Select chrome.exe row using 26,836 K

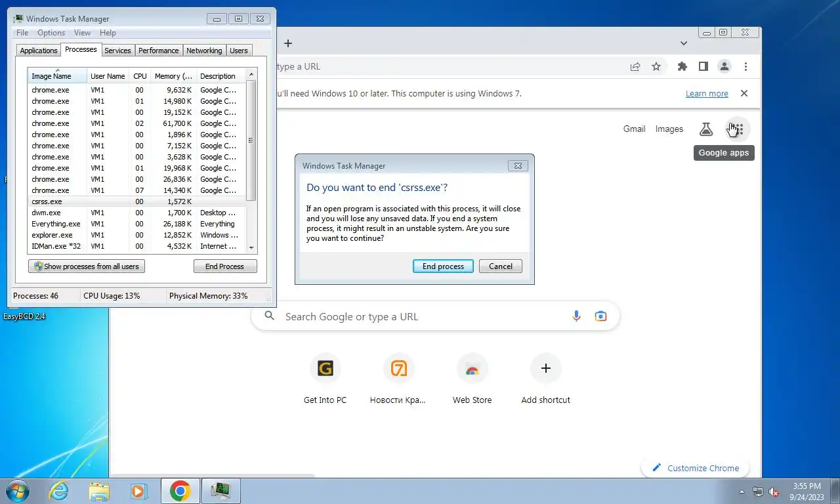pyautogui.click(x=136, y=179)
